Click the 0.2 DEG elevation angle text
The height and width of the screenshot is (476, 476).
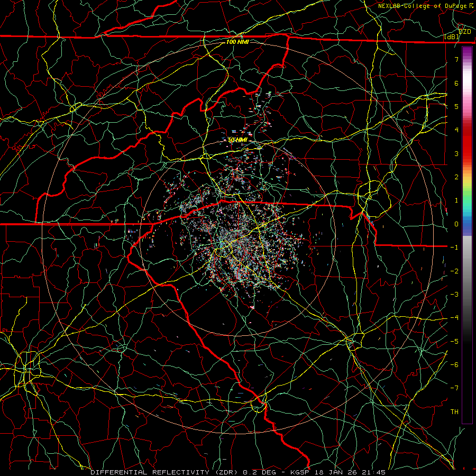(x=260, y=472)
